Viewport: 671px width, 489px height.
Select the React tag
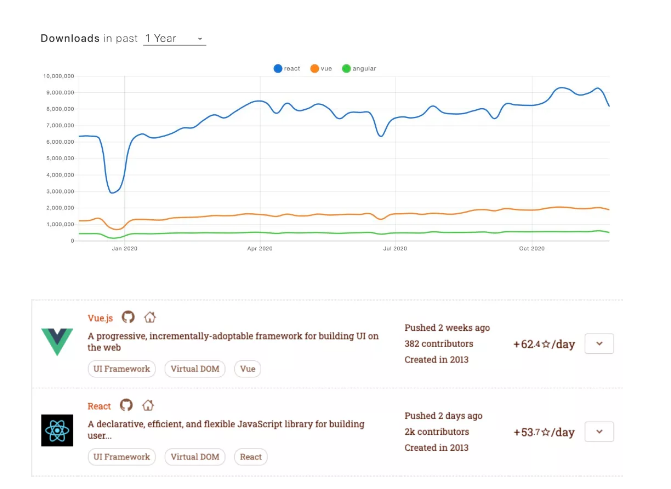251,457
